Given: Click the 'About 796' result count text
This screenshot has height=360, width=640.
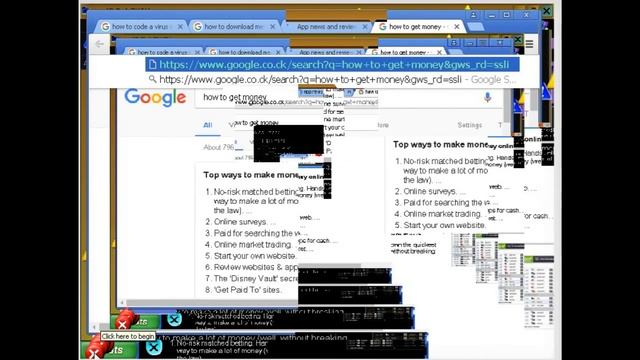Looking at the screenshot, I should [219, 147].
